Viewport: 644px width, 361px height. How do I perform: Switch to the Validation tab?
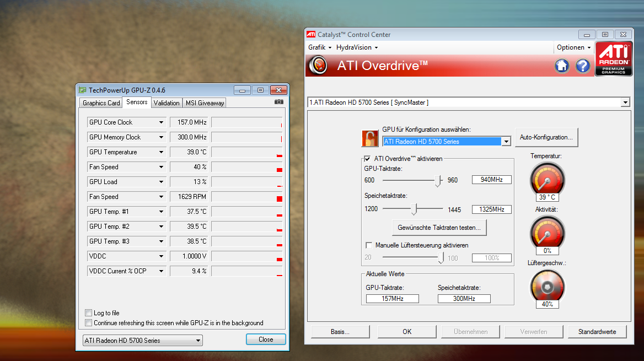click(167, 103)
